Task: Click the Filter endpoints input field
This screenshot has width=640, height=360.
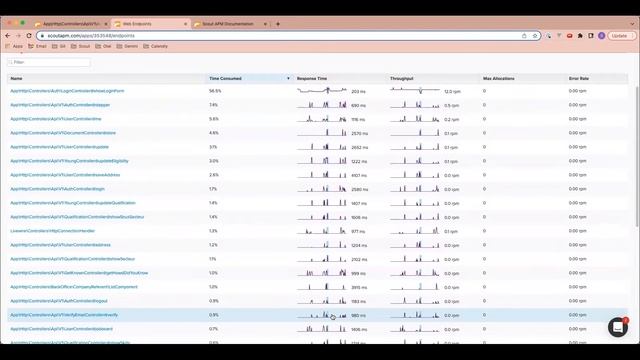Action: point(49,62)
